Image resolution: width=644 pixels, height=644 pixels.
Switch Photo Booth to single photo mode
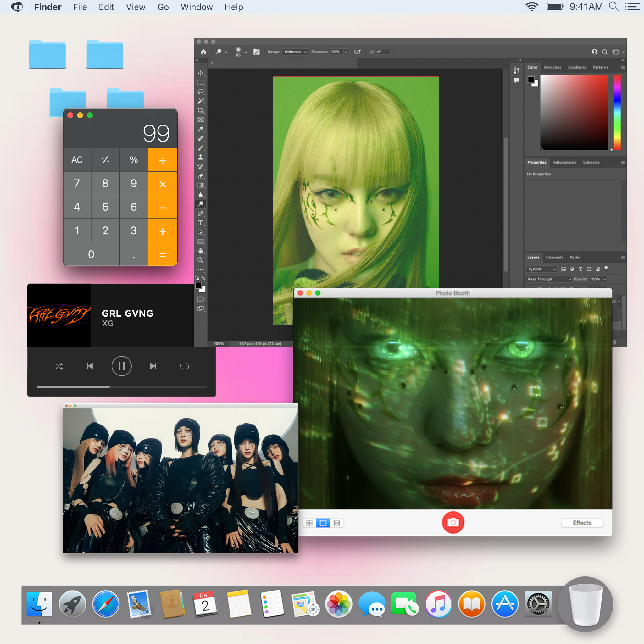(x=323, y=523)
